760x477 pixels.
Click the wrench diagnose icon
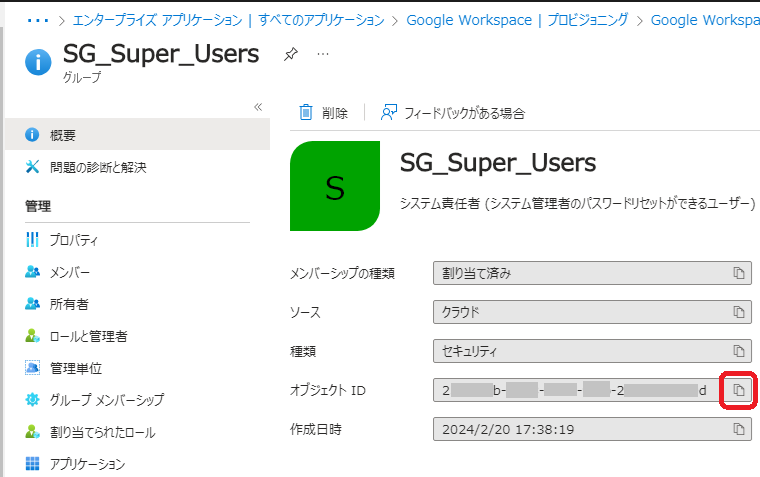click(32, 167)
